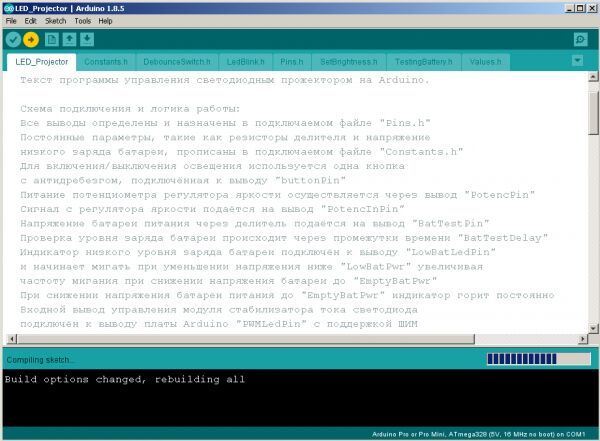Open the Serial Monitor magnifier icon
This screenshot has height=441, width=600.
pos(580,39)
